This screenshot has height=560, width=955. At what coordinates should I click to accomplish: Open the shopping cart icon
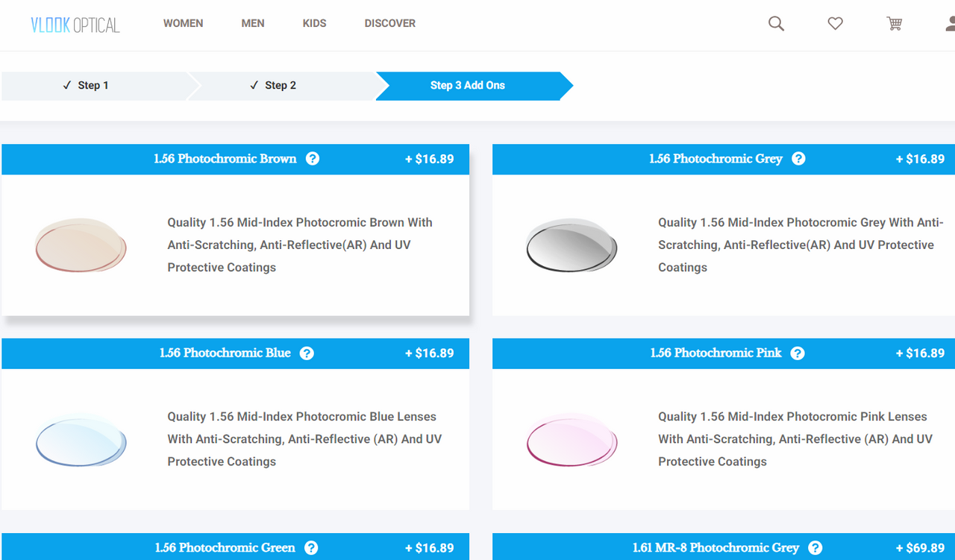895,24
